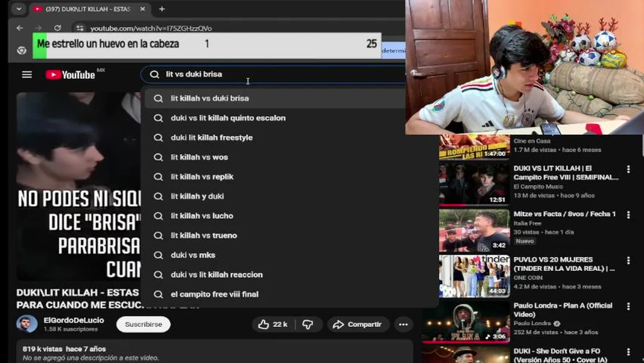
Task: Open the tab search dropdown arrow
Action: point(19,9)
